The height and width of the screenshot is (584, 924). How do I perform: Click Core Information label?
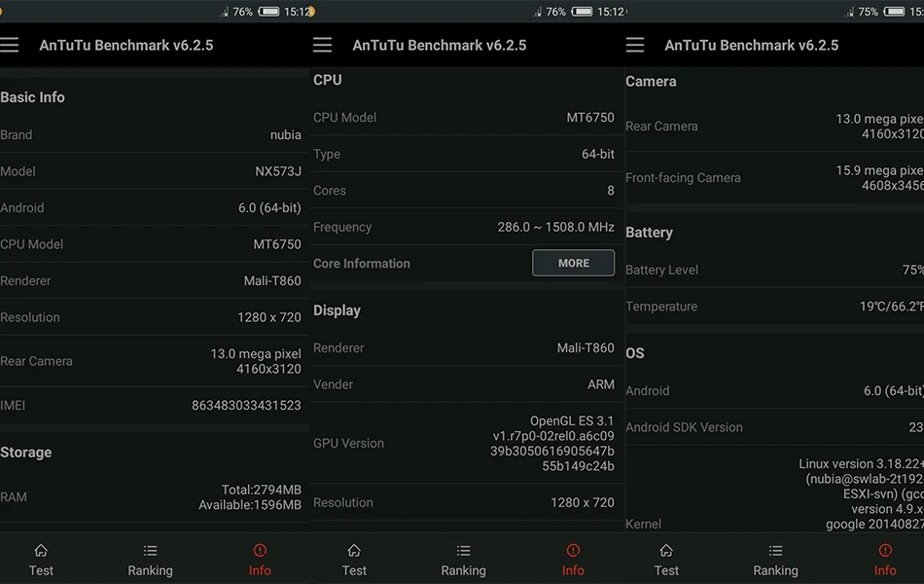pos(361,264)
